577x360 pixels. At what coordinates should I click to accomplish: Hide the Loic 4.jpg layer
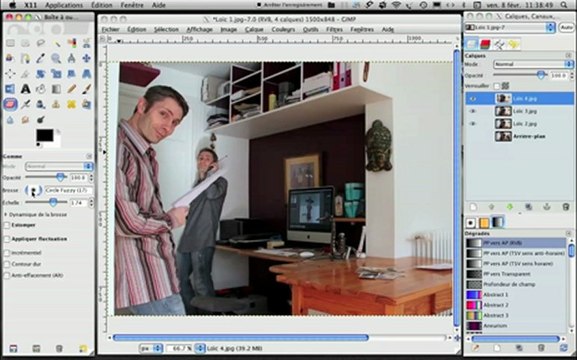tap(472, 99)
